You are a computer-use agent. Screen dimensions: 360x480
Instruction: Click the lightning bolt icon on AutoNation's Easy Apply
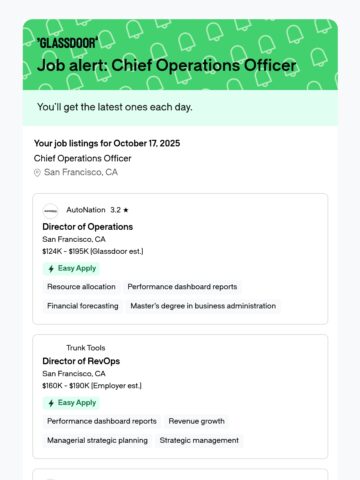coord(51,269)
